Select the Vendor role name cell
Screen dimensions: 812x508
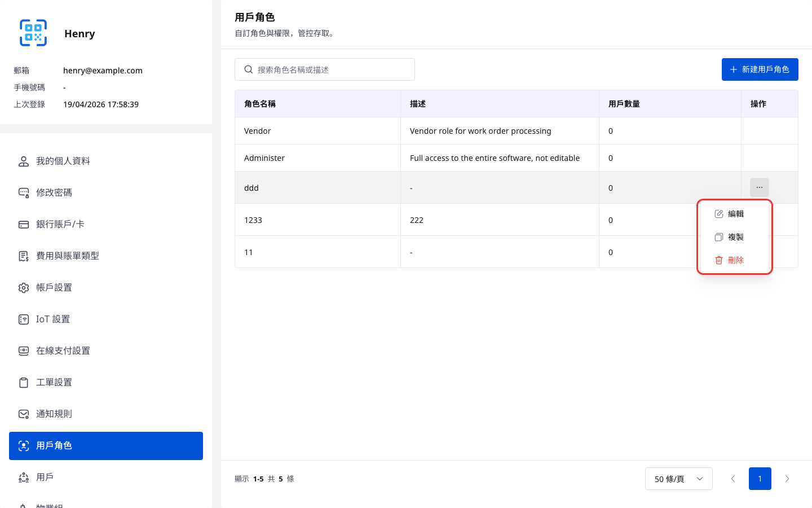click(318, 131)
